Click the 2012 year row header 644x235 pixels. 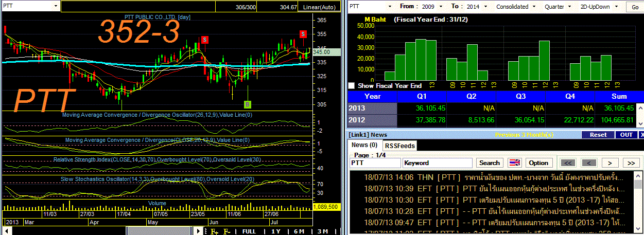[x=373, y=121]
